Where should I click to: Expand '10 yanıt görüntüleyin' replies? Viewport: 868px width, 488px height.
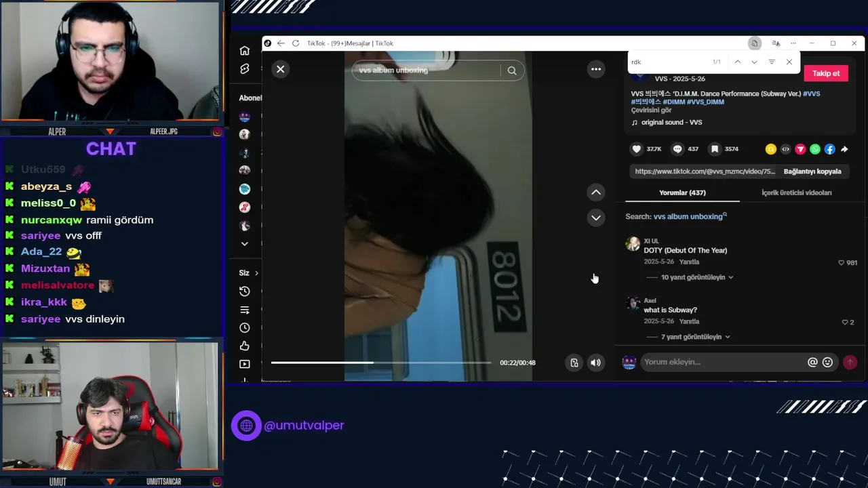coord(697,277)
